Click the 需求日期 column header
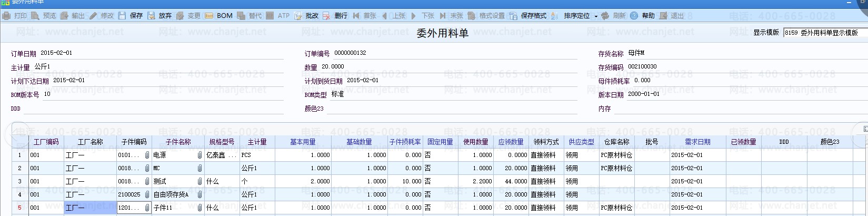868x216 pixels. (x=697, y=142)
